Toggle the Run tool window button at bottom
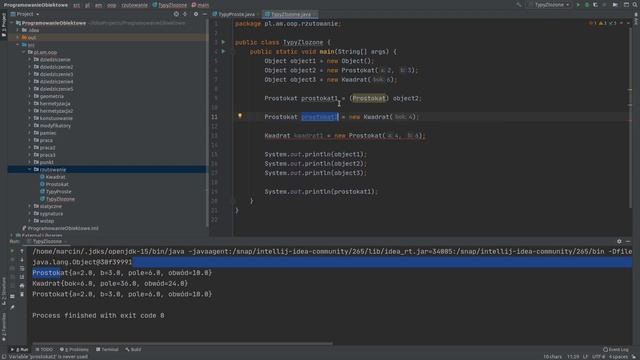 coord(19,349)
